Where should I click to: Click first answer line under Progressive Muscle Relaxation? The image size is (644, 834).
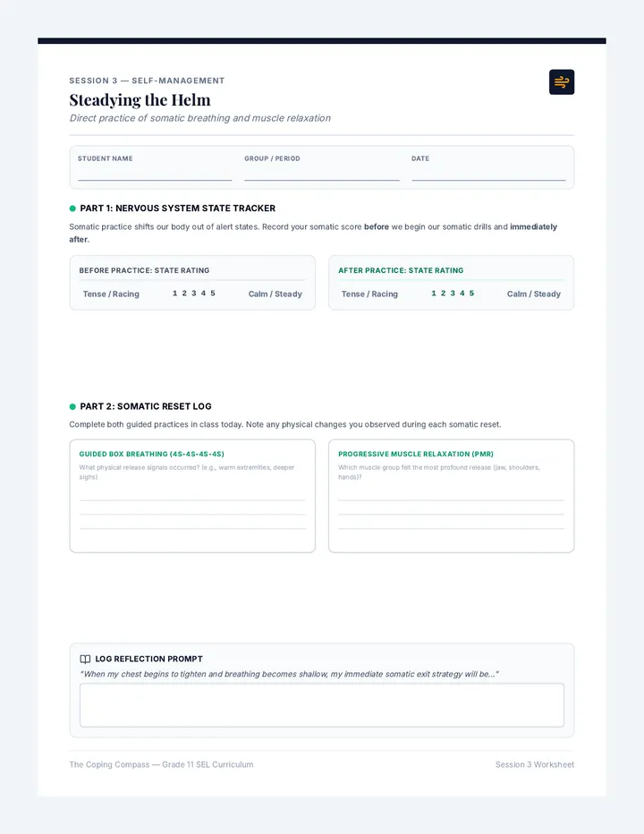point(451,500)
